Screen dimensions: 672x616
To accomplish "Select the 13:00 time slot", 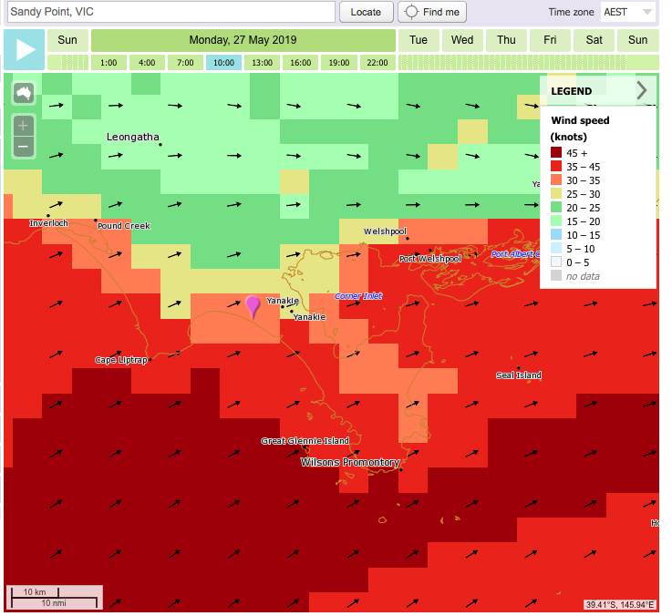I will point(262,63).
